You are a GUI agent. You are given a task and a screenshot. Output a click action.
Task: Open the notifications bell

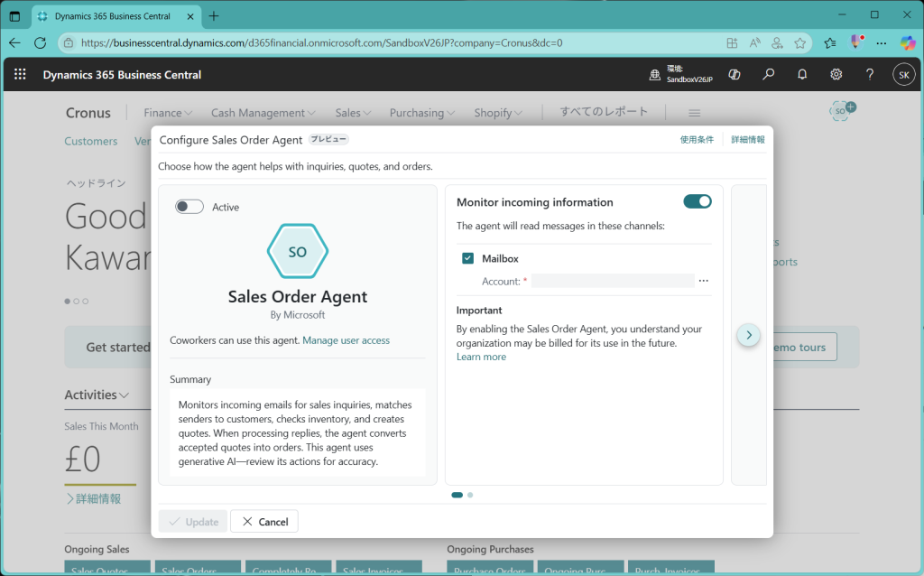[x=802, y=74]
